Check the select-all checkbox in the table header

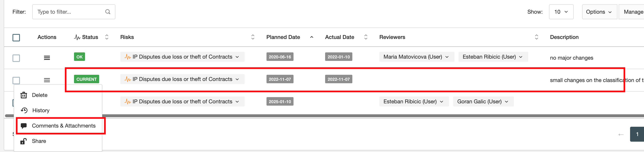(x=16, y=37)
